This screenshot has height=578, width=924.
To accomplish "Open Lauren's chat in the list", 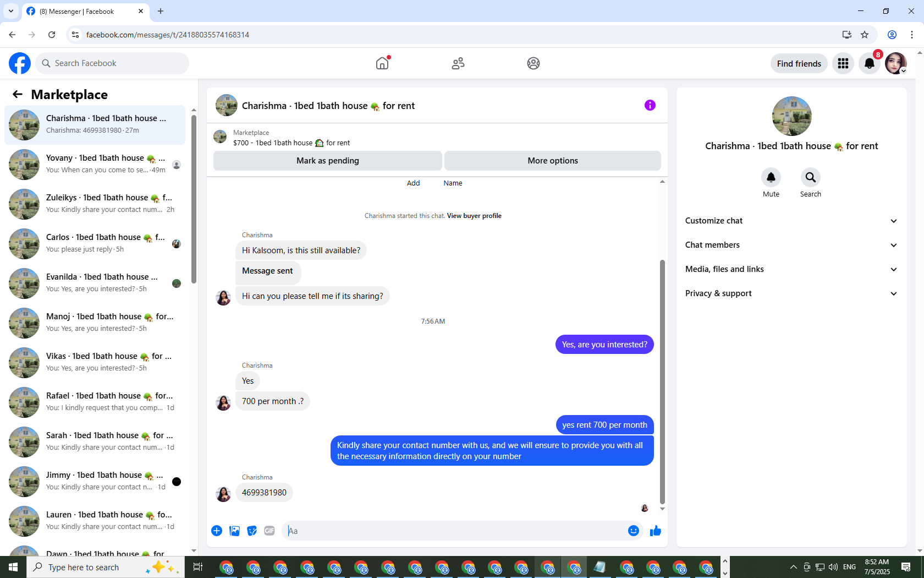I will pos(95,521).
